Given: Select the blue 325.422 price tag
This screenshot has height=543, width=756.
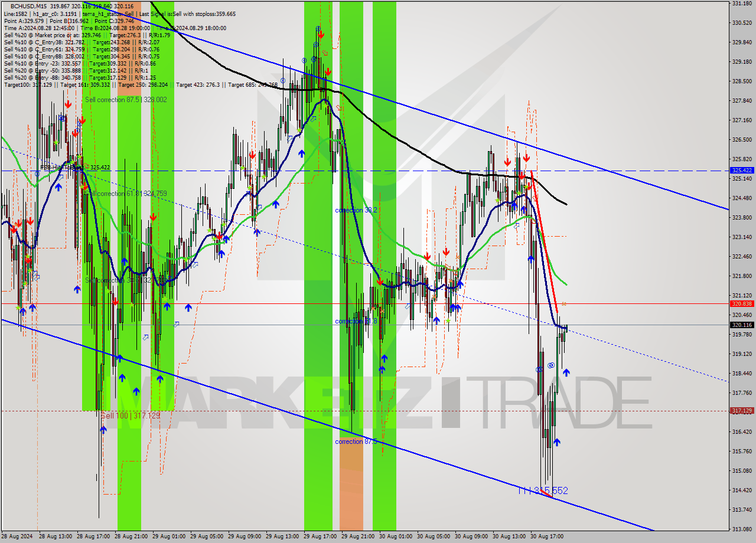Looking at the screenshot, I should click(x=742, y=170).
